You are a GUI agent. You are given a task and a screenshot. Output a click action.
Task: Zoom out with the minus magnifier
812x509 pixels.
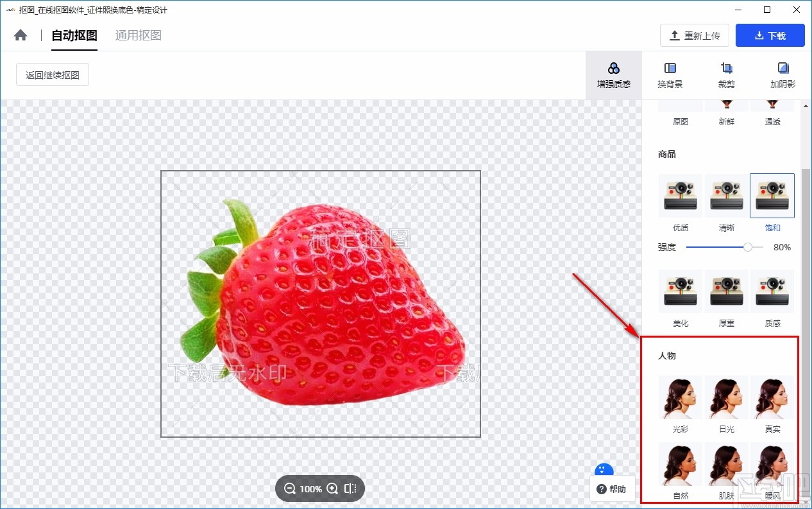[290, 488]
